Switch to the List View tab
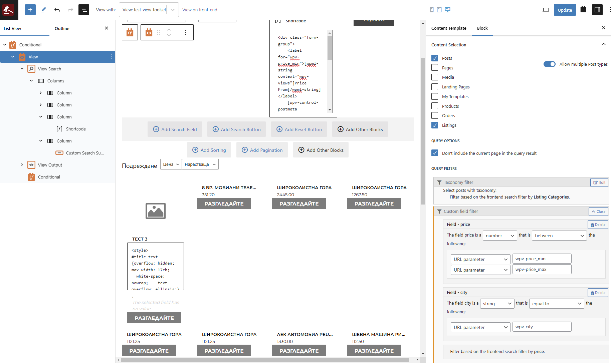 12,28
